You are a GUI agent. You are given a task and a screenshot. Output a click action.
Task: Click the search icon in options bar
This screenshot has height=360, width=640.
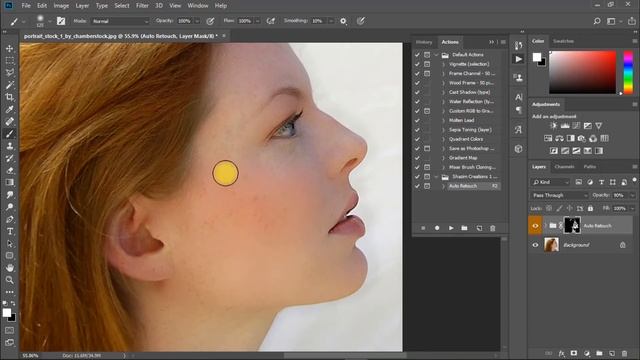[597, 21]
